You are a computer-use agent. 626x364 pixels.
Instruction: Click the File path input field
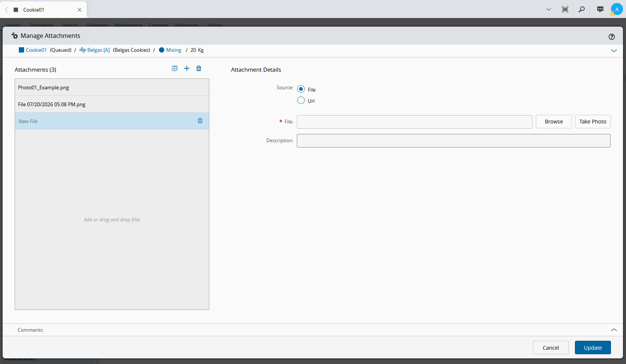(414, 122)
